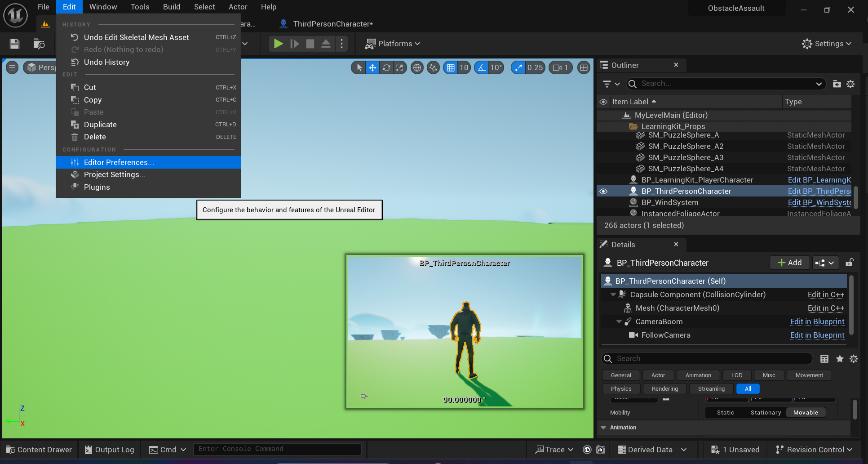868x464 pixels.
Task: Toggle Details property matrix table icon
Action: tap(824, 358)
